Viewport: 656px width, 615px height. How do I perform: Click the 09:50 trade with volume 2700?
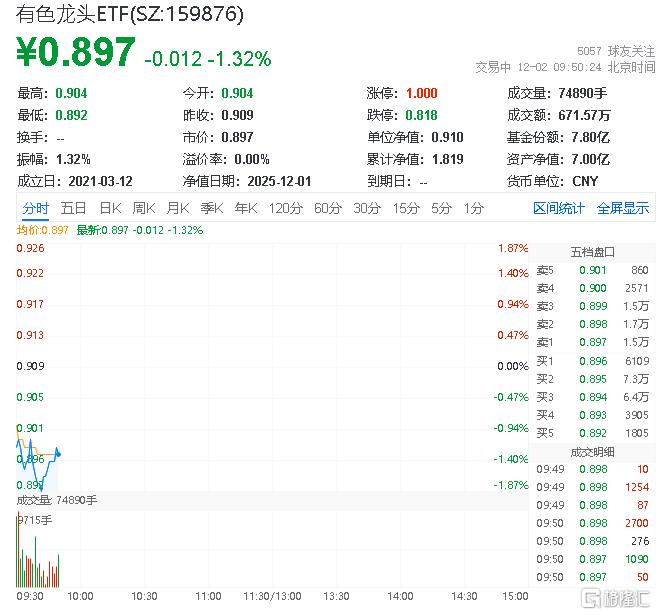coord(592,523)
